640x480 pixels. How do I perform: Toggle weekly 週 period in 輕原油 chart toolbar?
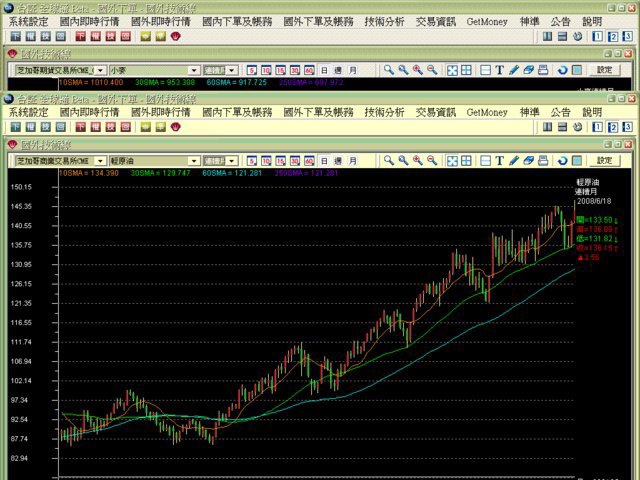pyautogui.click(x=338, y=161)
